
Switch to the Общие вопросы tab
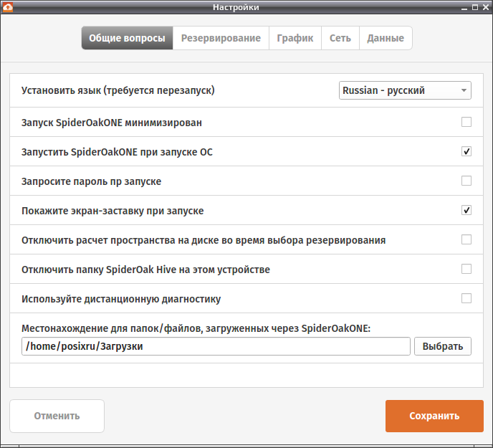click(x=127, y=38)
